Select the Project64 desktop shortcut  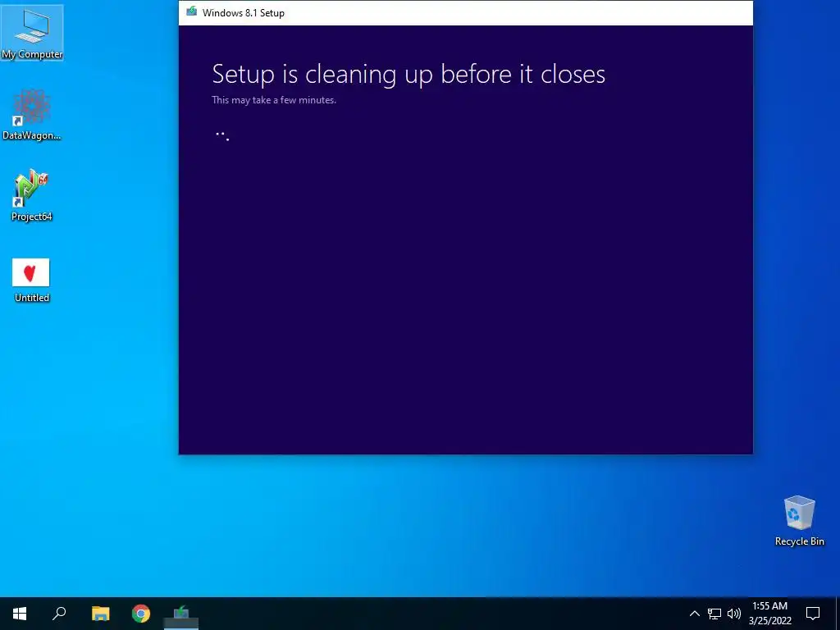click(32, 195)
